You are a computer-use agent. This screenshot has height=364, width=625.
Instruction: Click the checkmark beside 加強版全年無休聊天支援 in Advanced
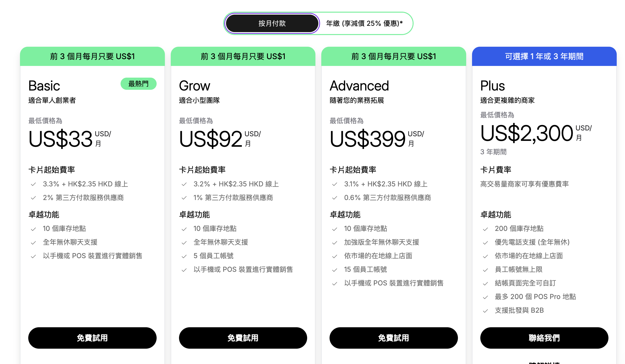335,242
